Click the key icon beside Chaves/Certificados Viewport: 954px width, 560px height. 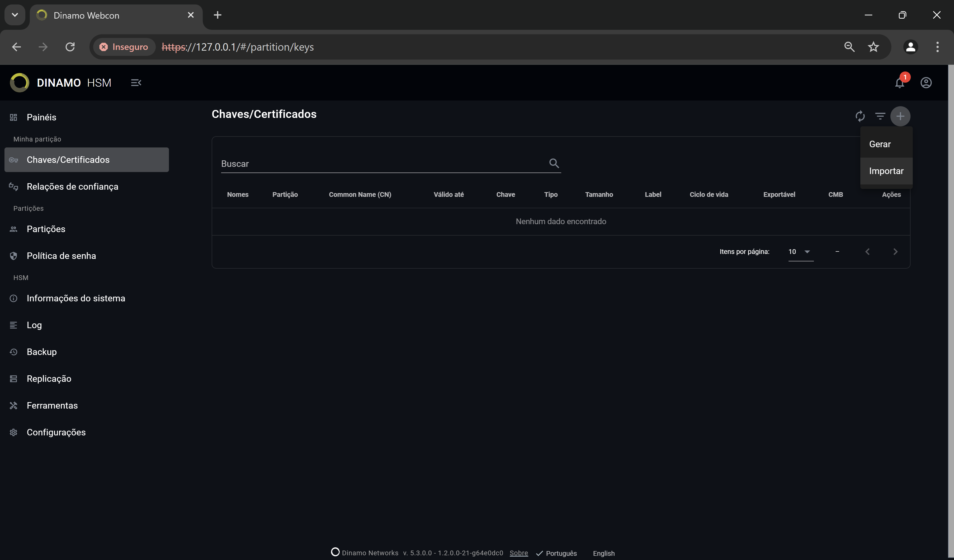click(14, 160)
